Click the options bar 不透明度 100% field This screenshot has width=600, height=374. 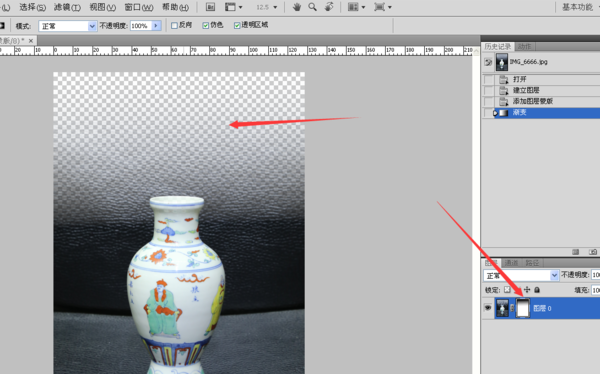pos(141,26)
